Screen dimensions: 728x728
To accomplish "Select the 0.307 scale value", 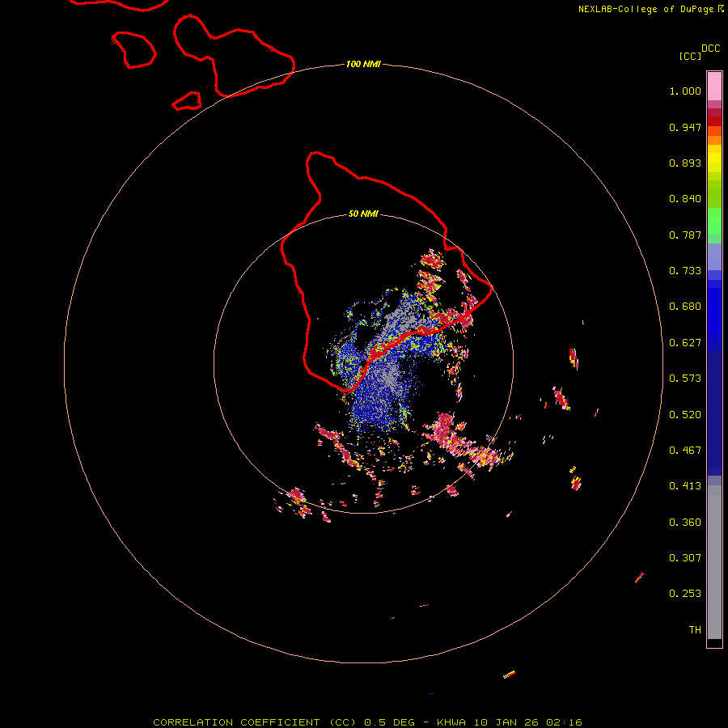I will point(685,558).
